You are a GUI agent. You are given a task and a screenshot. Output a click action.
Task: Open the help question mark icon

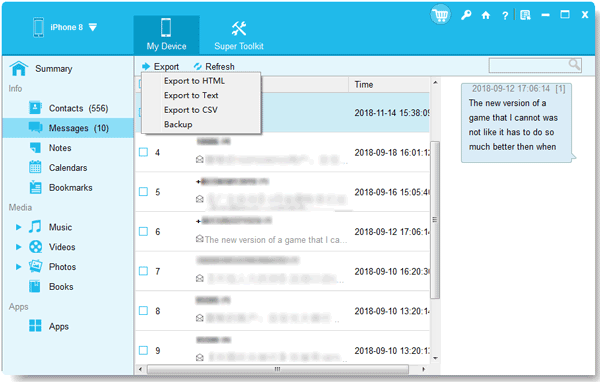505,15
